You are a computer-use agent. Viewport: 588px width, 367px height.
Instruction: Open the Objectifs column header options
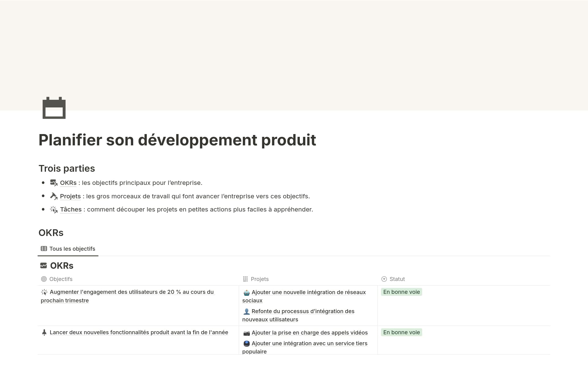coord(61,279)
